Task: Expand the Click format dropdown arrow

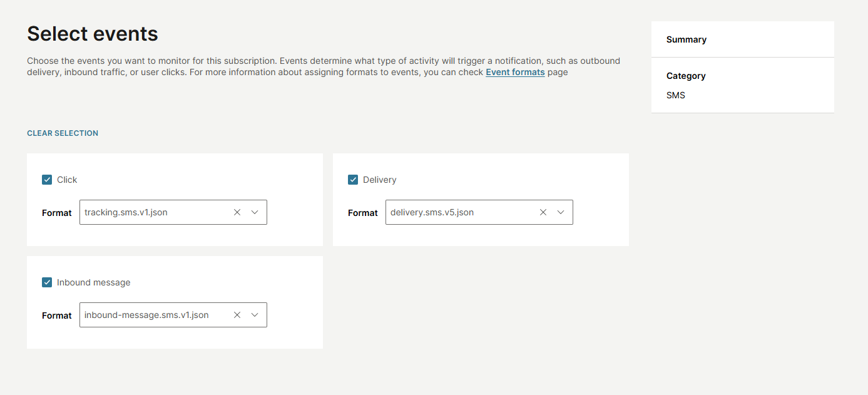Action: (x=255, y=212)
